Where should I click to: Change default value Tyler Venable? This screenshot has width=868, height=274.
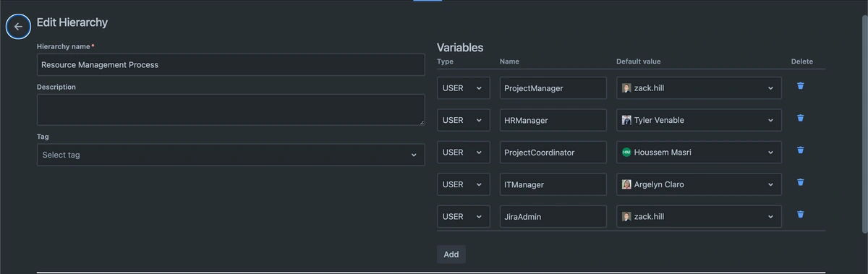(699, 120)
